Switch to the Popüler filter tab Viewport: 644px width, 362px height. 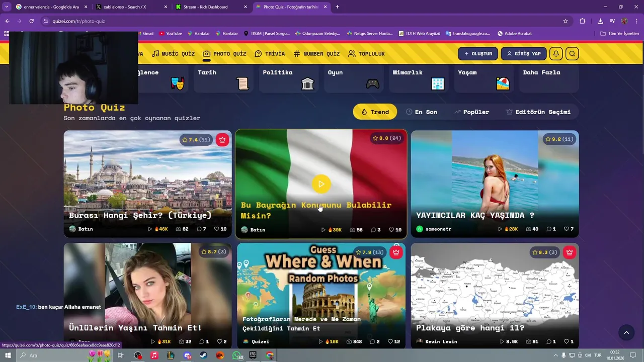click(x=471, y=112)
